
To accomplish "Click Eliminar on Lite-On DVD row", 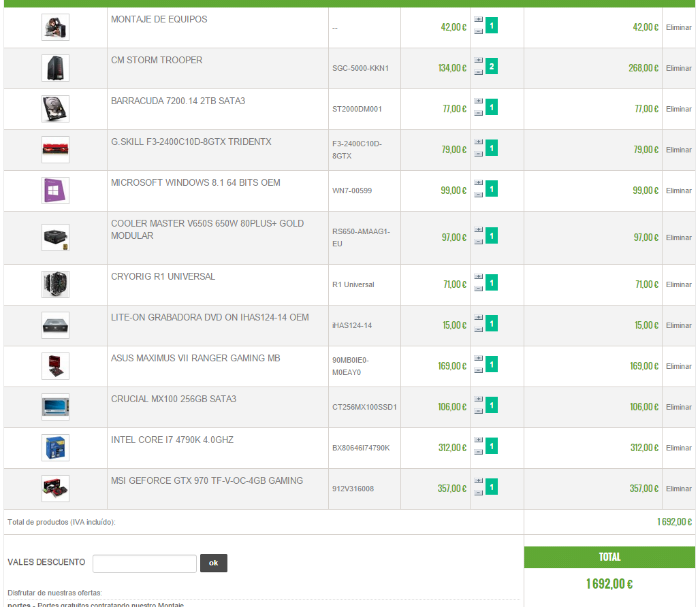I will (679, 325).
